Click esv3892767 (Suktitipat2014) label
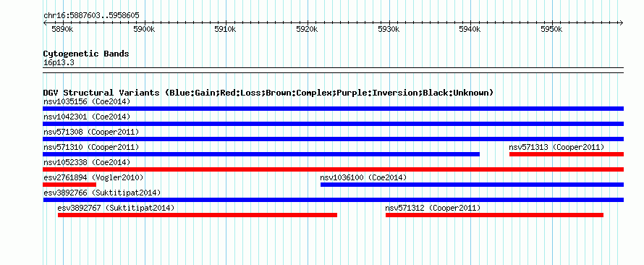Viewport: 644px width, 265px height. click(116, 208)
